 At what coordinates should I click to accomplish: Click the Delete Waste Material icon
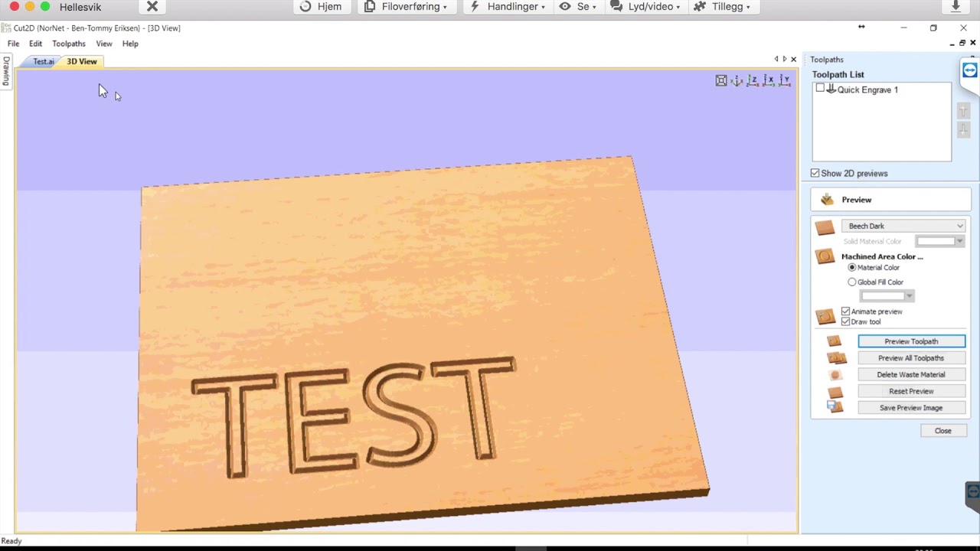tap(835, 375)
